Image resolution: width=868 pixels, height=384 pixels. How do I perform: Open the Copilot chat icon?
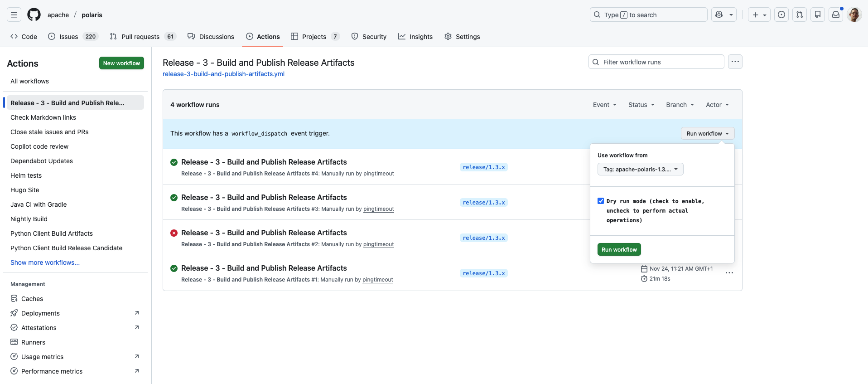coord(719,15)
